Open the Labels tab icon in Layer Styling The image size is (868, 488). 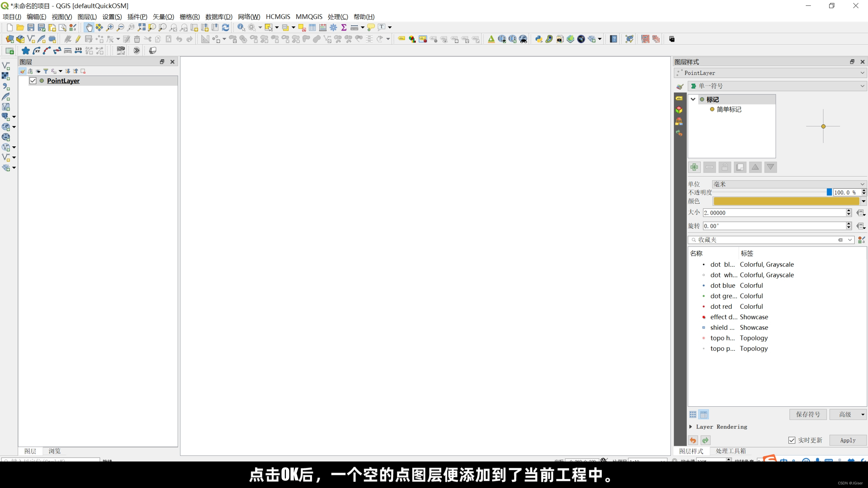[679, 98]
